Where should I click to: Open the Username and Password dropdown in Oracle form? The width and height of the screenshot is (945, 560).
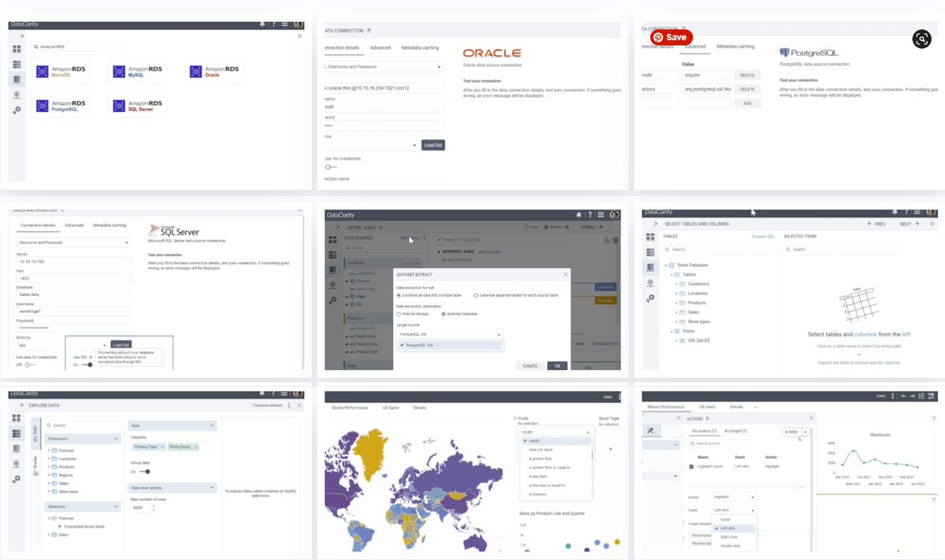(x=384, y=67)
